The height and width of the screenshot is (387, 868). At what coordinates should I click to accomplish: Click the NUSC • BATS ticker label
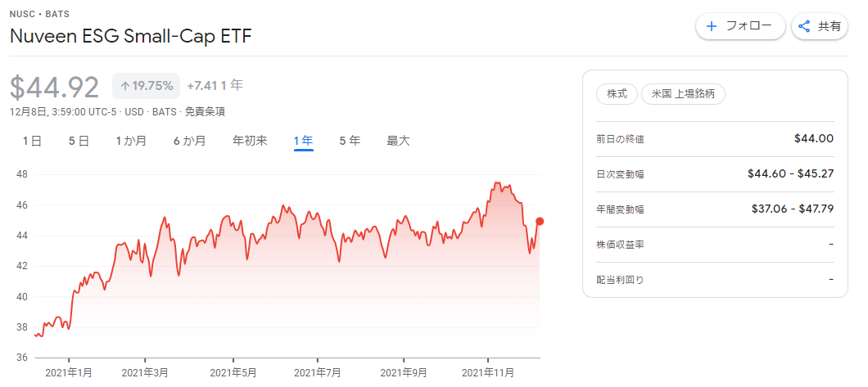[40, 14]
